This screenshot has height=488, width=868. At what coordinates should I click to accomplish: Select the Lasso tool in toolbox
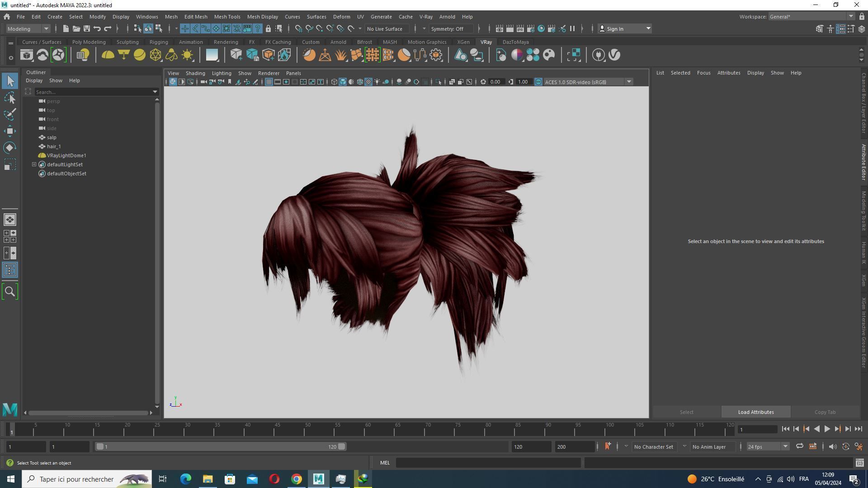tap(10, 98)
